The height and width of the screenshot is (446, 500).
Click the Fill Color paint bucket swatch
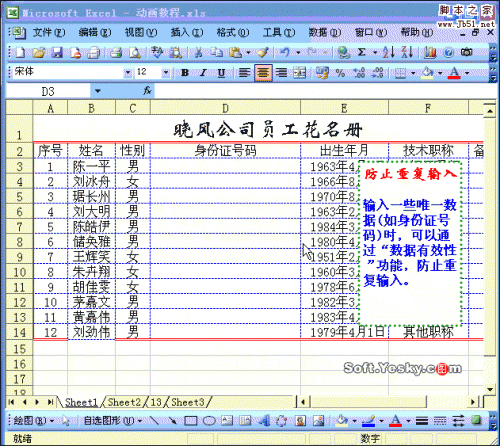click(428, 73)
